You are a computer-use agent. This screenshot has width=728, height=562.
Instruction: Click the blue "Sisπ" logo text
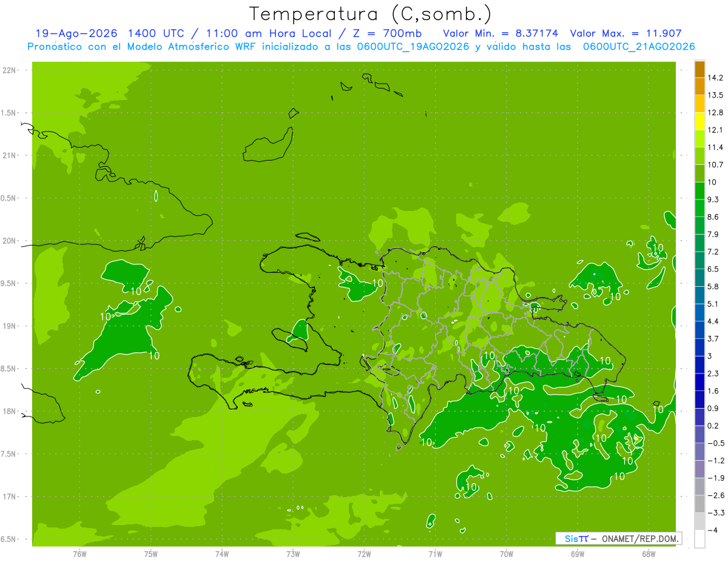(x=576, y=538)
